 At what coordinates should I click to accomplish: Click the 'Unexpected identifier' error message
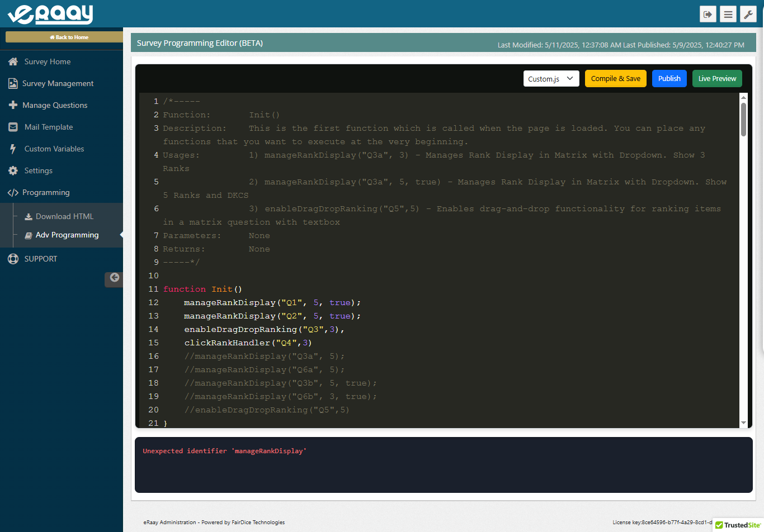point(224,451)
